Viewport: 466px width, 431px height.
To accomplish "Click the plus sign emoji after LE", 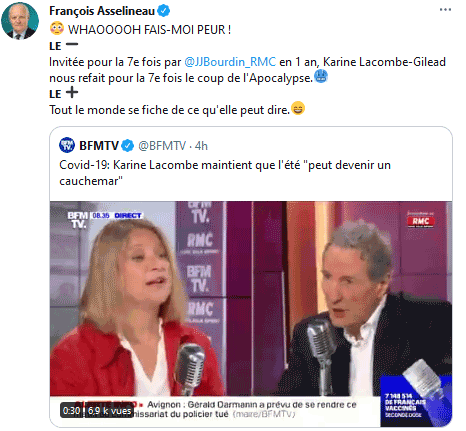I will [x=72, y=92].
